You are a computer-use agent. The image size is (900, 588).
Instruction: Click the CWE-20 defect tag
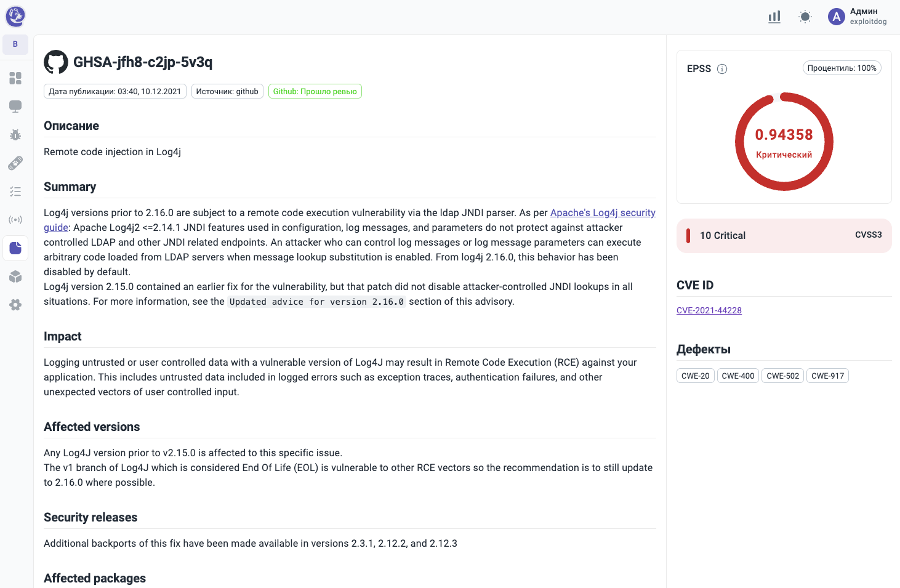click(695, 376)
